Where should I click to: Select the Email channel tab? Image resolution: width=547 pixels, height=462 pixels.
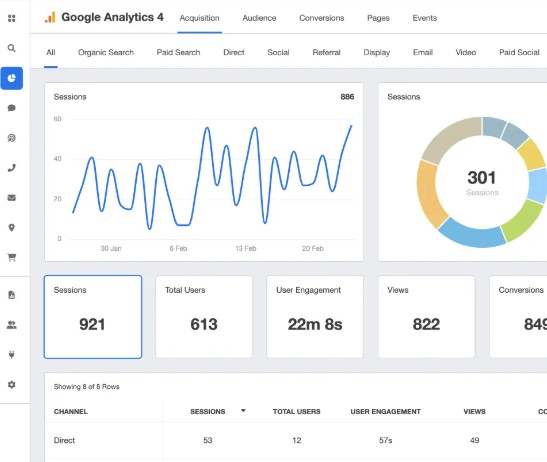pos(423,52)
